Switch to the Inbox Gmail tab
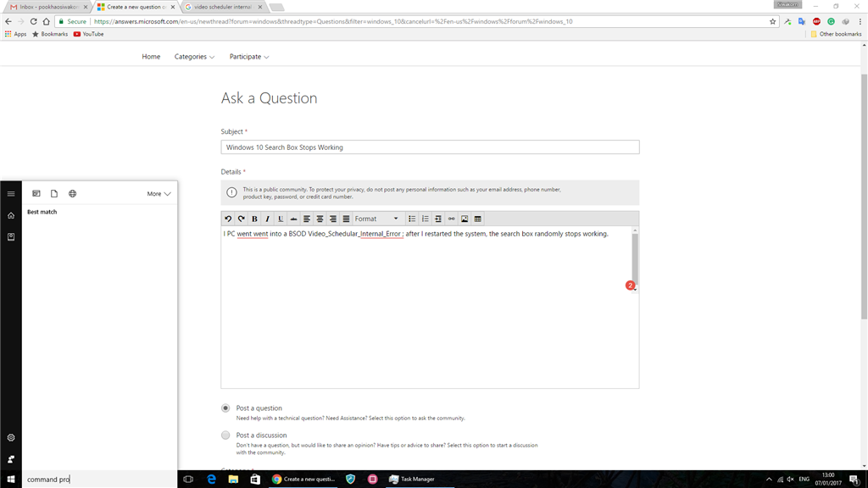Viewport: 868px width, 488px height. [47, 7]
